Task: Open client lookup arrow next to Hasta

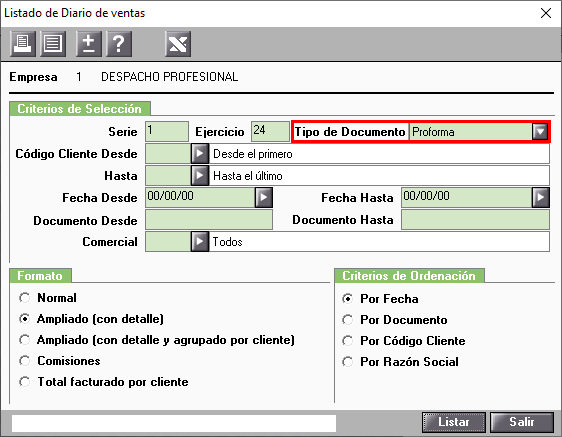Action: [x=200, y=176]
